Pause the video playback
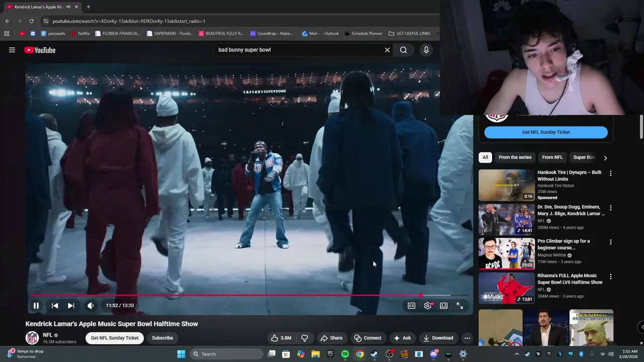Image resolution: width=644 pixels, height=362 pixels. (36, 306)
